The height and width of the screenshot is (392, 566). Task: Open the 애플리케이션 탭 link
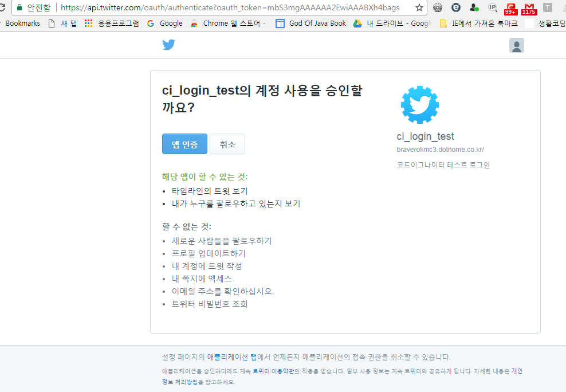click(232, 358)
